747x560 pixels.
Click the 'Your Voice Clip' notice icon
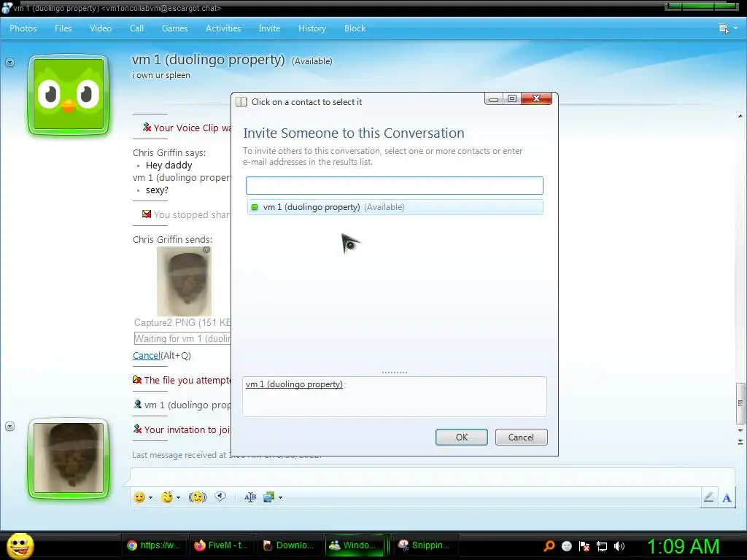pos(147,127)
